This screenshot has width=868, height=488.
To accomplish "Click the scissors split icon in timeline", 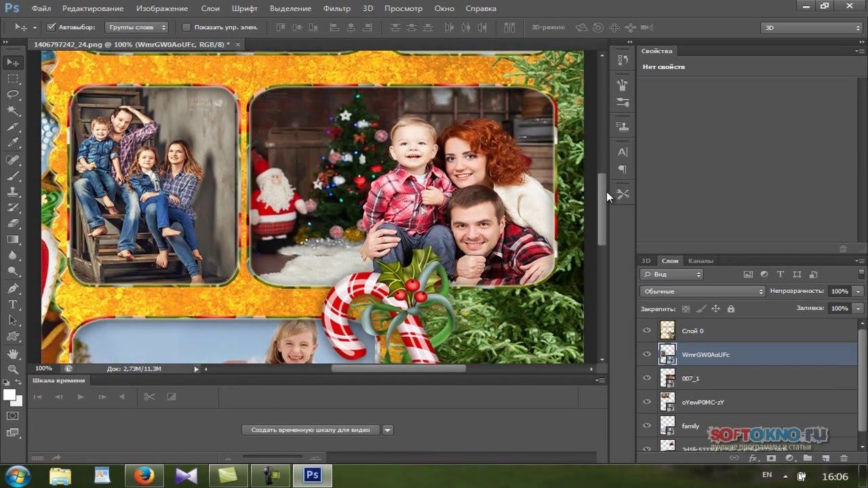I will point(149,396).
